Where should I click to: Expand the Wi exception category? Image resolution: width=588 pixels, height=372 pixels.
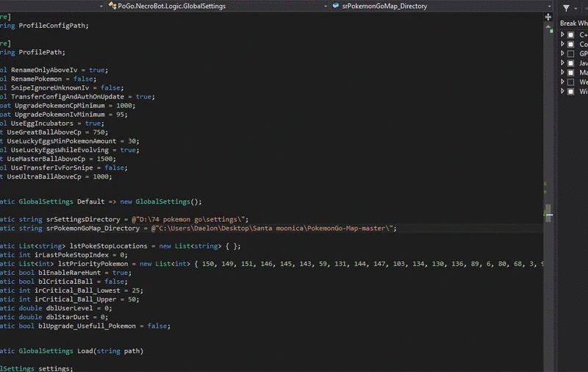562,90
